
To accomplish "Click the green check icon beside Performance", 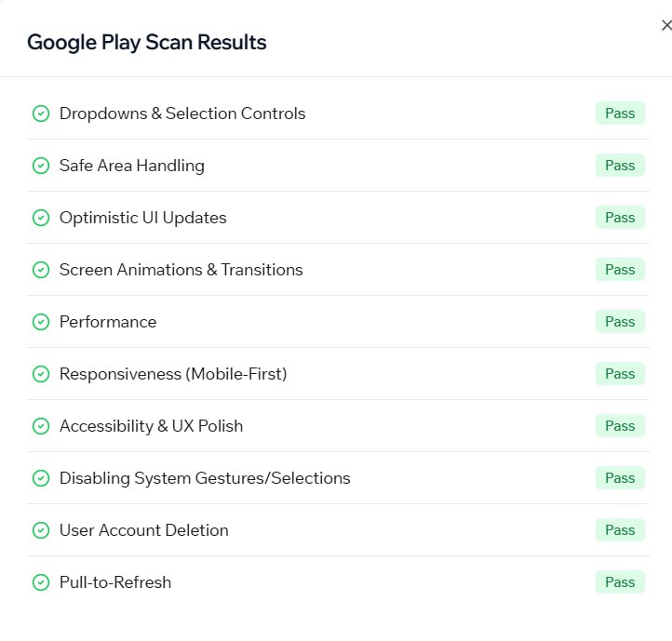I will (x=40, y=322).
